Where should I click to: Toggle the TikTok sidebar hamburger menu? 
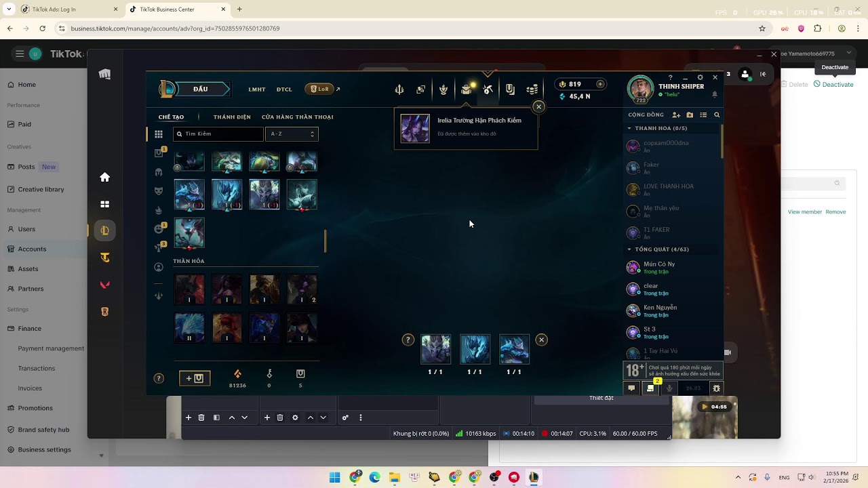click(20, 54)
